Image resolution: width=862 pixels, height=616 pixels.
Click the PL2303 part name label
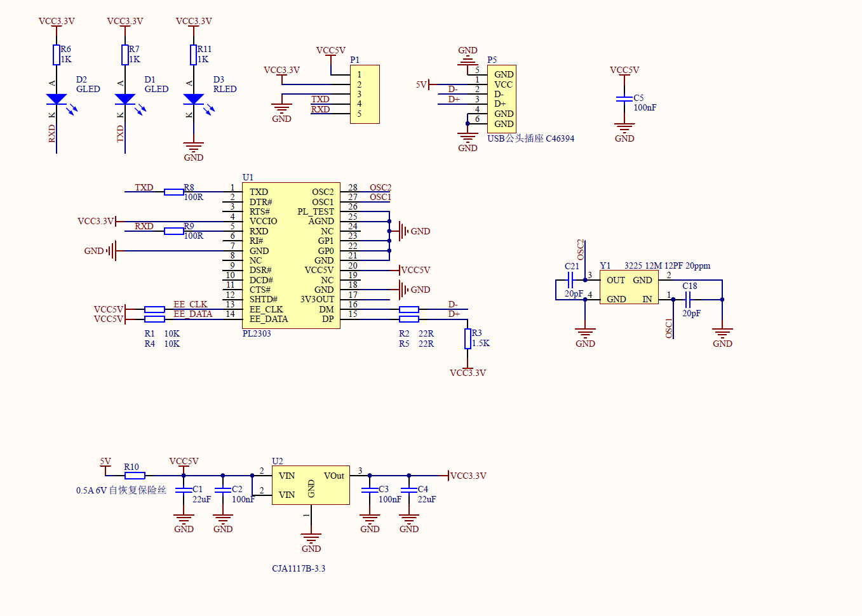(x=257, y=333)
